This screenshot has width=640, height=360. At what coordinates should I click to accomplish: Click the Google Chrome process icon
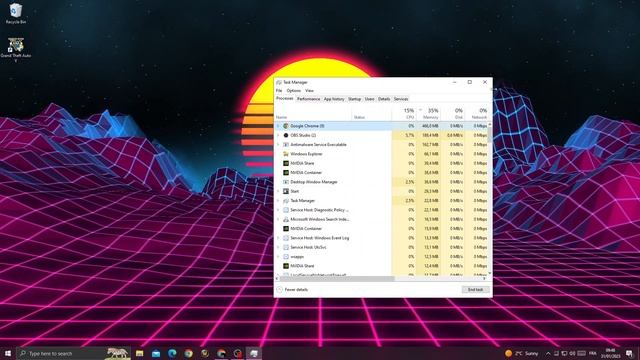286,126
